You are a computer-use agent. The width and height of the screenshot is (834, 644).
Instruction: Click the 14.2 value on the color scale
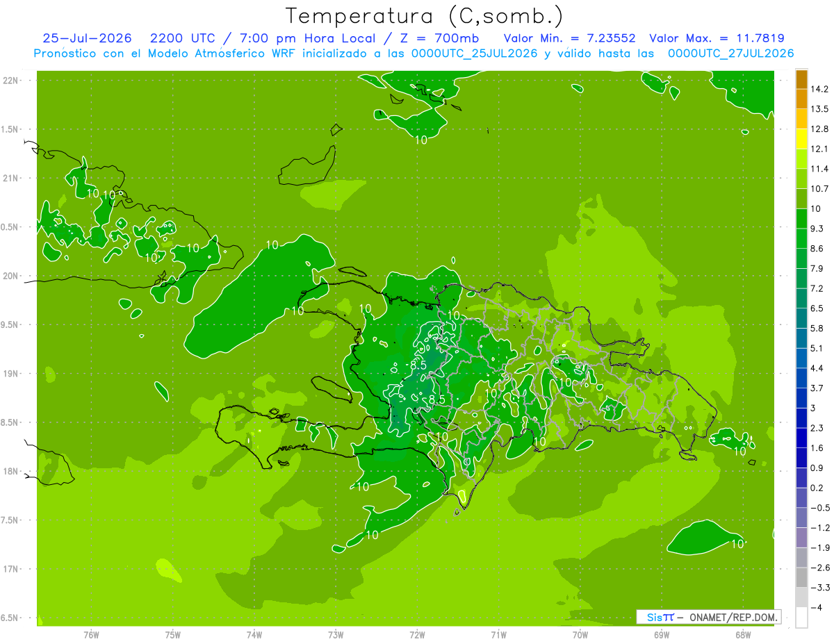pyautogui.click(x=820, y=89)
